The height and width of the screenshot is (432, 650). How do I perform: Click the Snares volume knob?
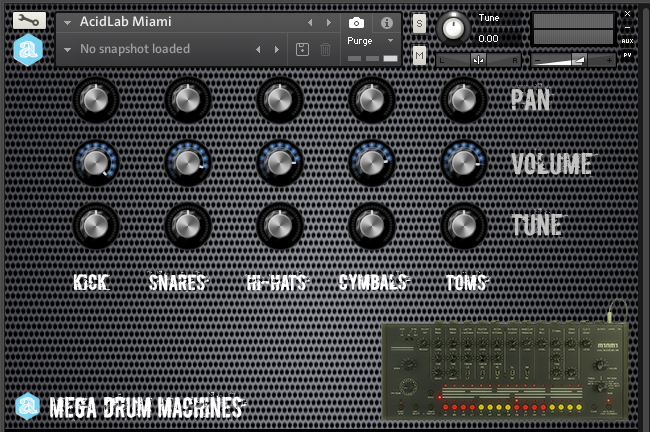coord(188,163)
